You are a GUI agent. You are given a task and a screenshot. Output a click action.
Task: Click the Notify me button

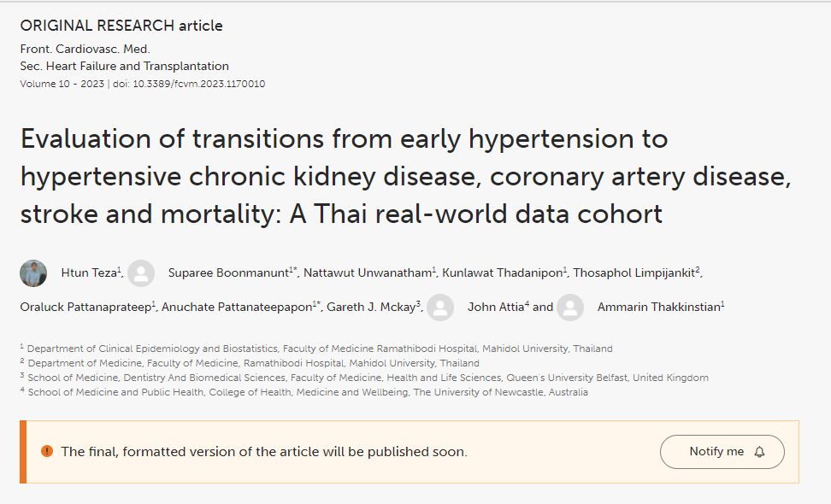[x=722, y=451]
